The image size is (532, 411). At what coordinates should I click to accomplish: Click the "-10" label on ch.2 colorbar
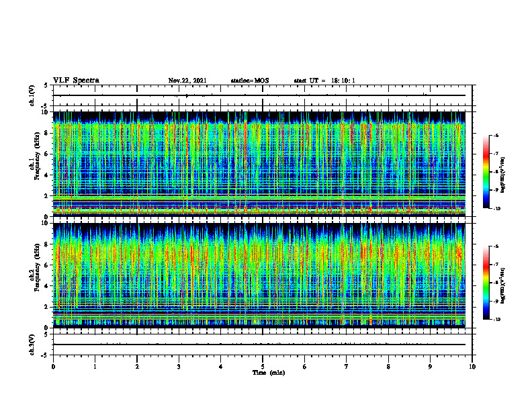point(496,320)
